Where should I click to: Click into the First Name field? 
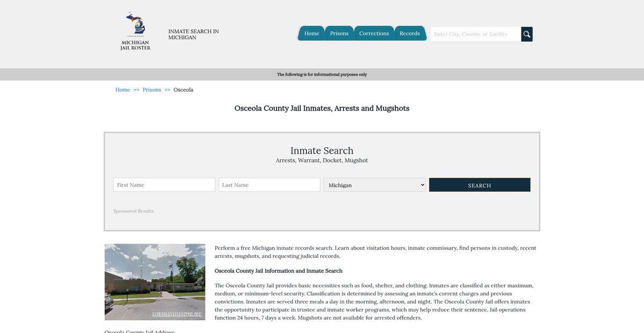[164, 185]
